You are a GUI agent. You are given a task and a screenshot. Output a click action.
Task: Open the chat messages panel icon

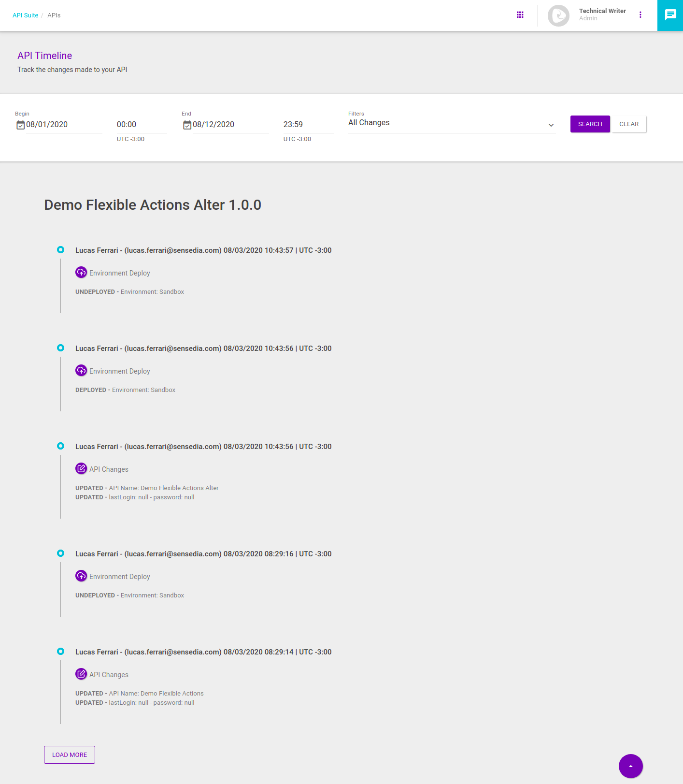click(x=670, y=15)
